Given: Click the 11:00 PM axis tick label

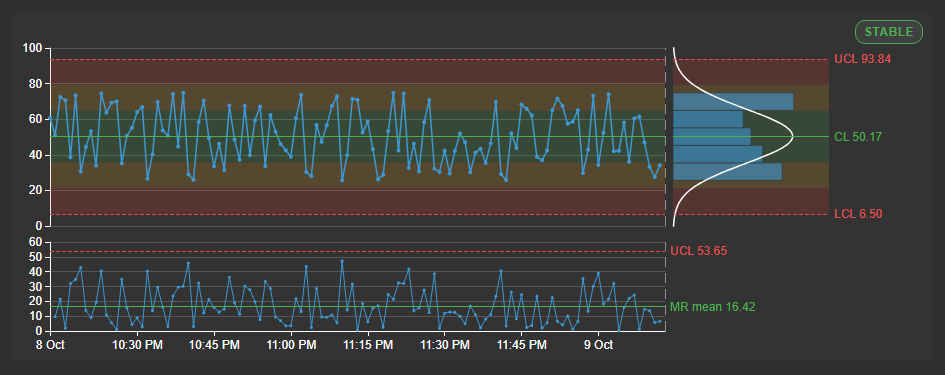Looking at the screenshot, I should pos(292,345).
